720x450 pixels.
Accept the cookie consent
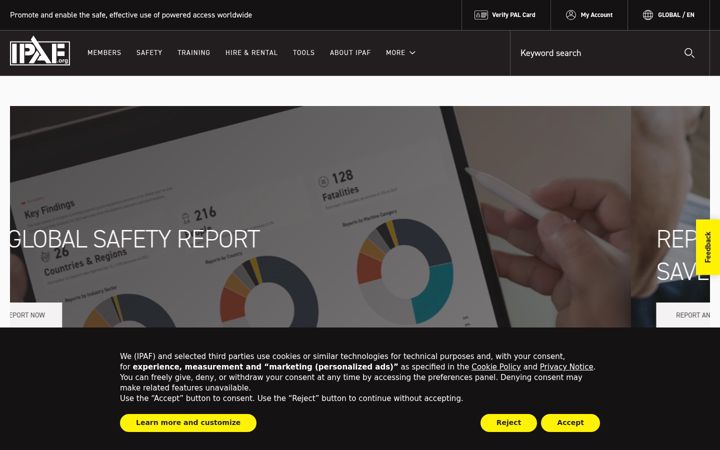[570, 423]
